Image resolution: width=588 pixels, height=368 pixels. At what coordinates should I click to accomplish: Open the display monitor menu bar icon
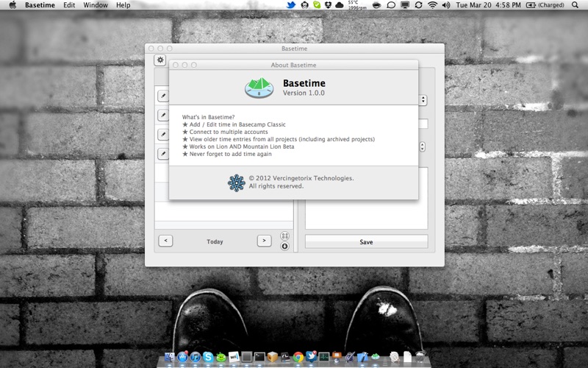[x=405, y=5]
